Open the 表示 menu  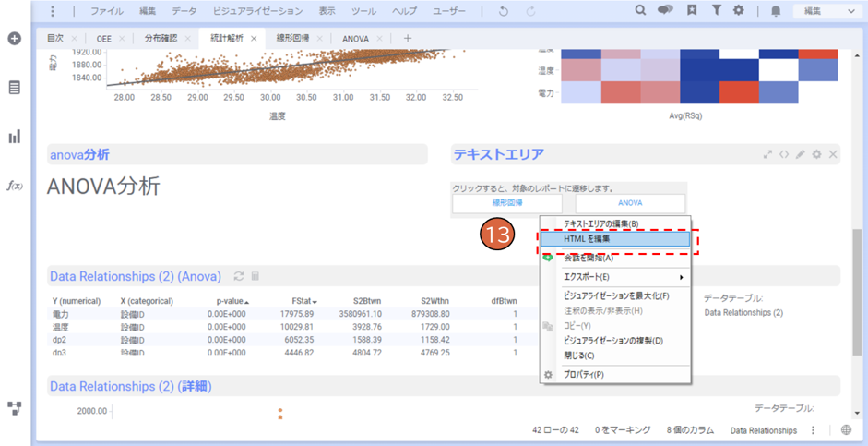327,11
